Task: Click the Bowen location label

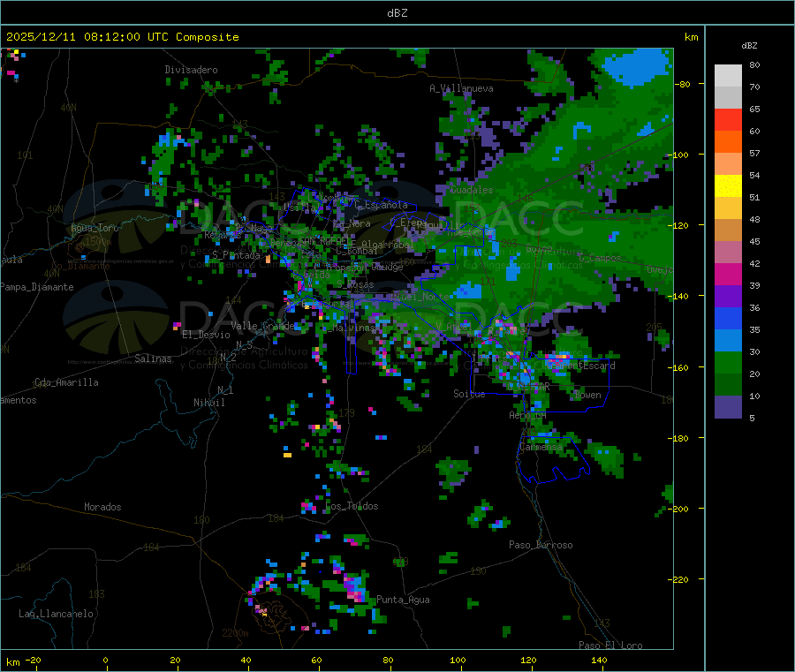Action: click(x=587, y=395)
